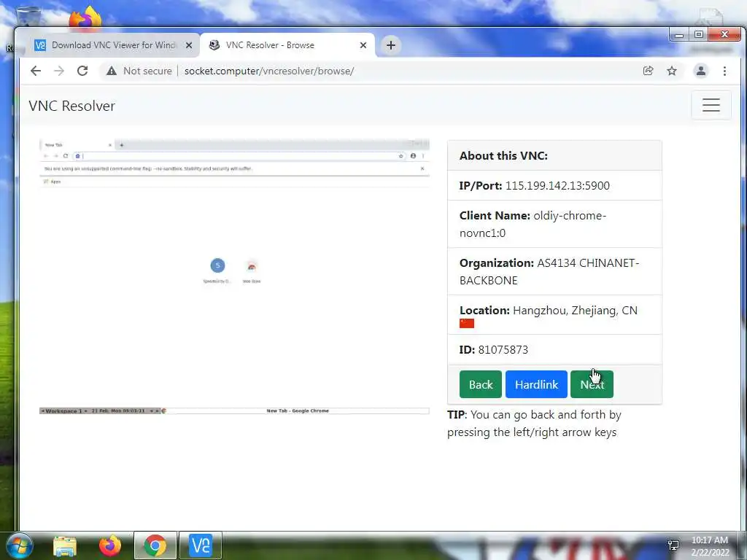The height and width of the screenshot is (560, 747).
Task: Close the Download VNC Viewer tab
Action: 189,45
